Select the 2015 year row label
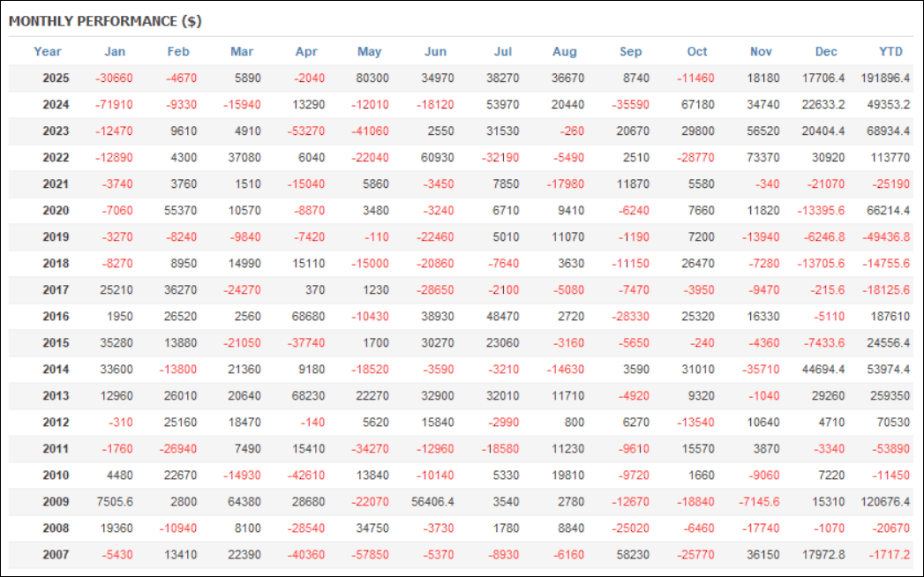Viewport: 924px width, 577px height. pos(56,343)
